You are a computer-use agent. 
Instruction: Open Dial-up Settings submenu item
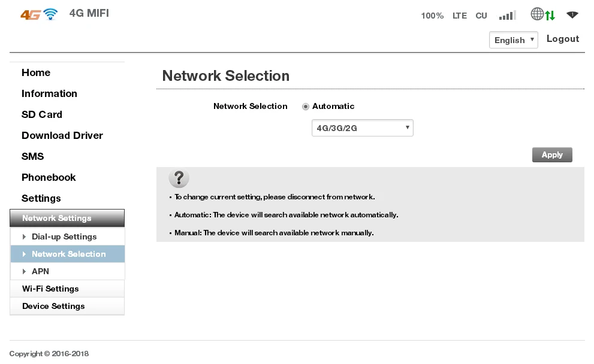click(x=64, y=236)
